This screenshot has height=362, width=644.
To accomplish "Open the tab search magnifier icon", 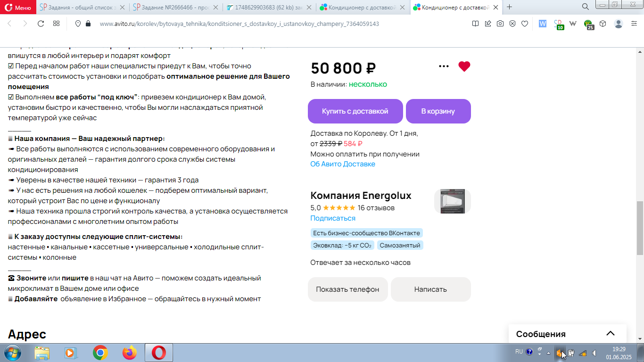I will 585,7.
